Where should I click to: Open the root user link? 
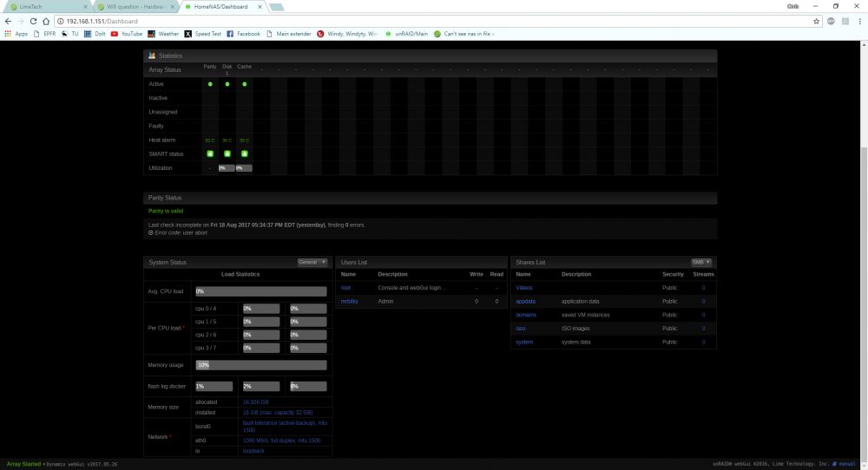tap(345, 288)
